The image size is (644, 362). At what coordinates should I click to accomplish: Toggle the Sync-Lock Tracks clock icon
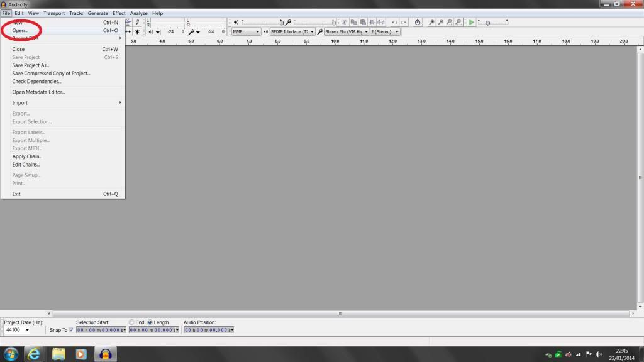coord(418,22)
